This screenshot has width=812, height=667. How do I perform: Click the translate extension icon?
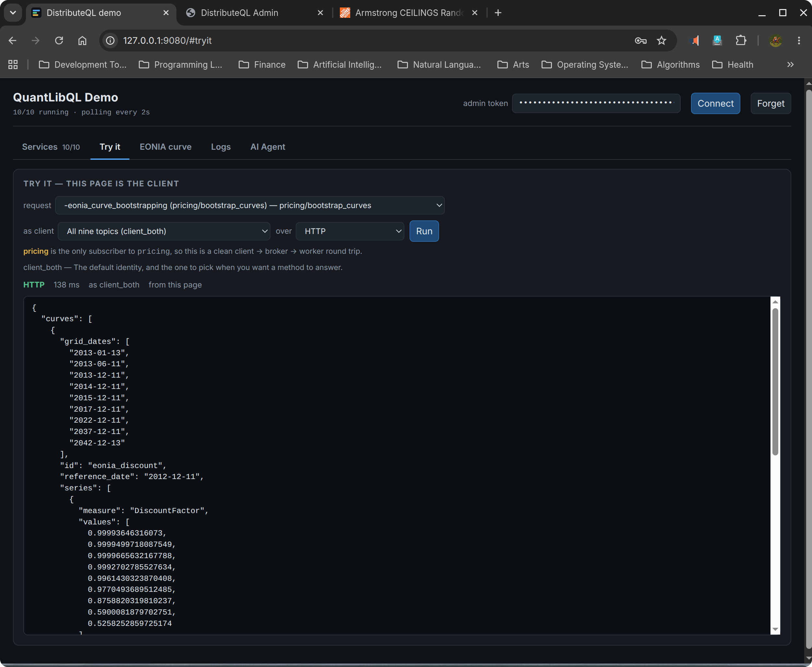click(x=717, y=40)
